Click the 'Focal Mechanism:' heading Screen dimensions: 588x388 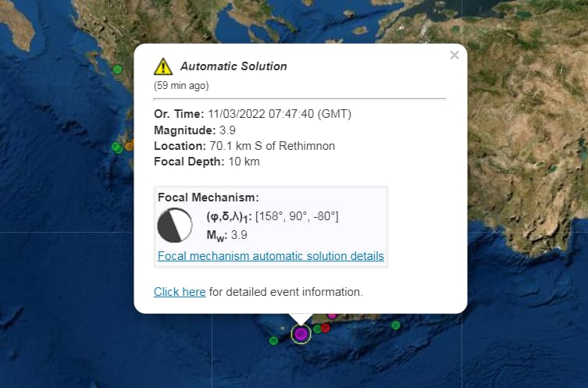(x=208, y=198)
